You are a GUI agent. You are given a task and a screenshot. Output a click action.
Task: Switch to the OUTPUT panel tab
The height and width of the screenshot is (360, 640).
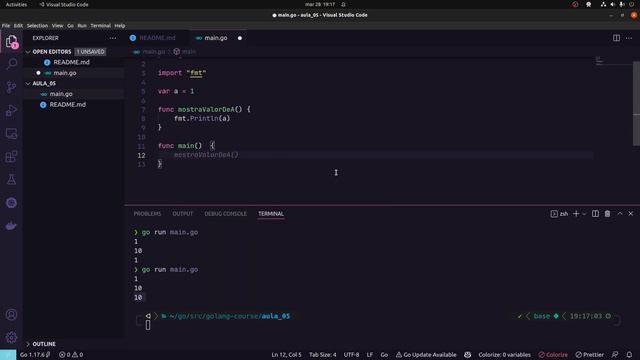coord(182,213)
